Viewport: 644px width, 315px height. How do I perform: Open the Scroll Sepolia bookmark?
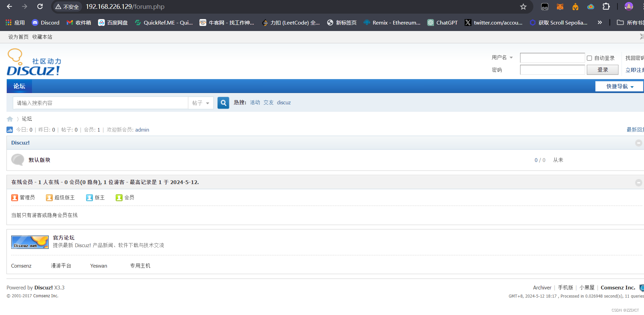point(559,22)
